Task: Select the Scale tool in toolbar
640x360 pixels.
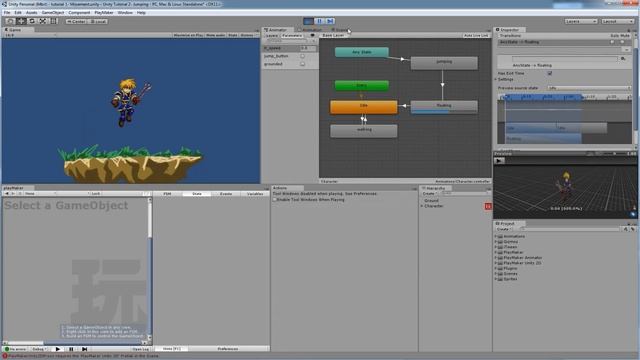Action: point(43,21)
